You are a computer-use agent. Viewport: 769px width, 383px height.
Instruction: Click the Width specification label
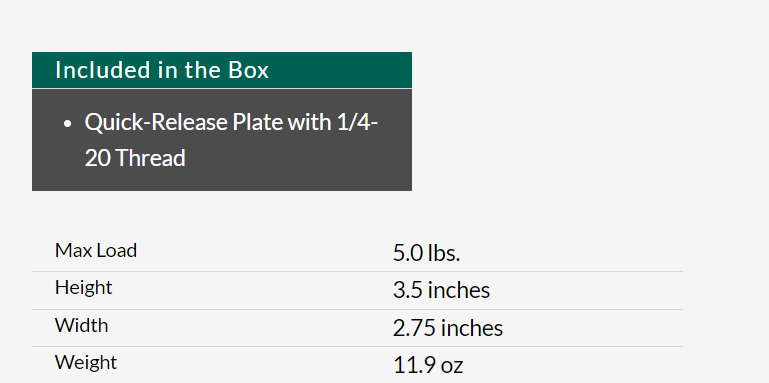[x=81, y=326]
